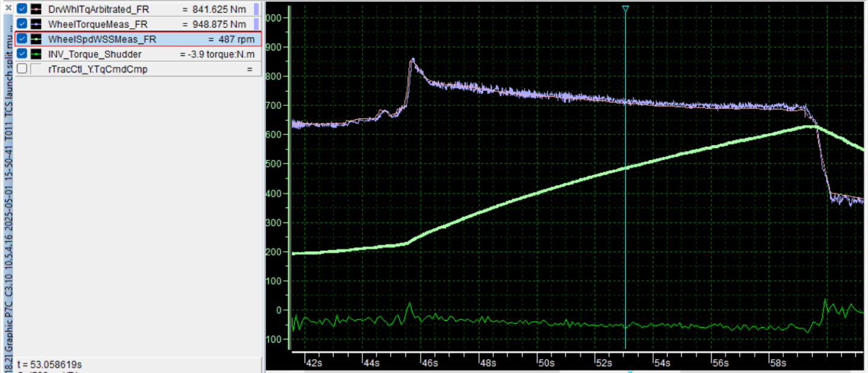This screenshot has height=373, width=868.
Task: Click the WheelSpdWSSMeas_FR line style icon
Action: [36, 39]
